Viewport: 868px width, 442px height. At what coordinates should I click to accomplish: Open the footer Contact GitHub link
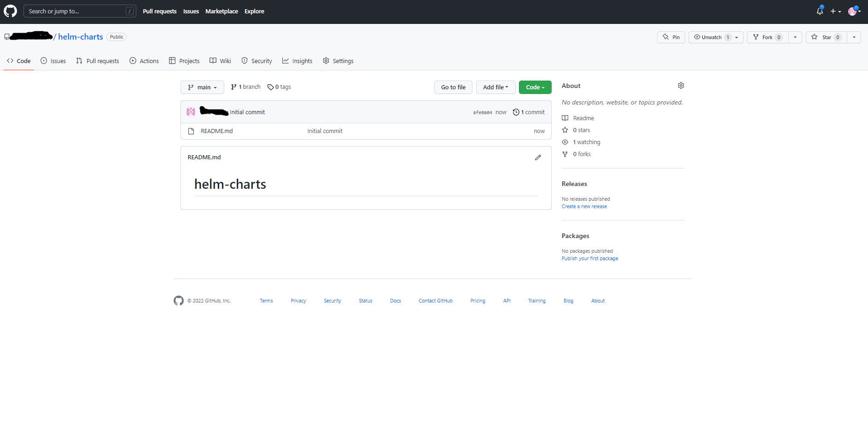(x=436, y=301)
